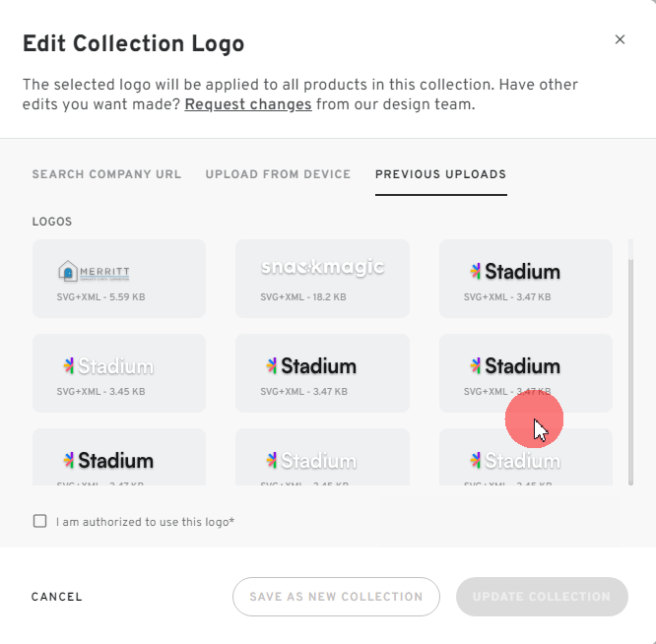
Task: Switch to the Search Company URL tab
Action: [106, 174]
